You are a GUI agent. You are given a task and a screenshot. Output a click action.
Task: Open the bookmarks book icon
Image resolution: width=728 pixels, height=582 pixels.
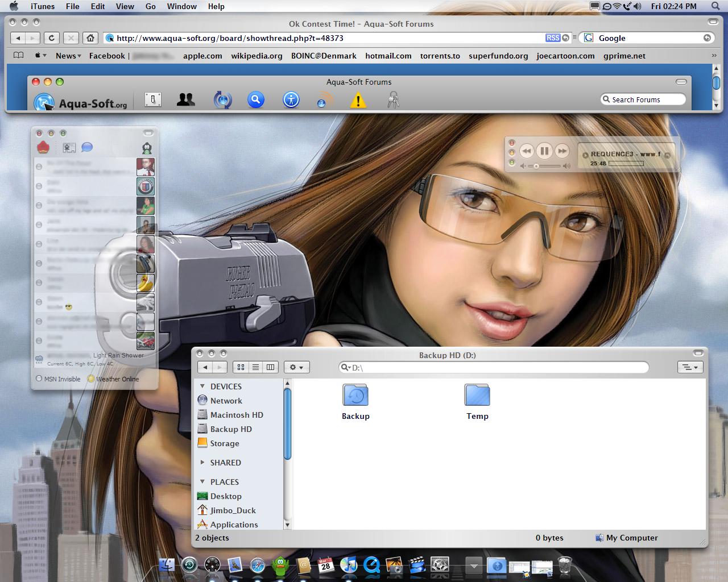pyautogui.click(x=19, y=56)
